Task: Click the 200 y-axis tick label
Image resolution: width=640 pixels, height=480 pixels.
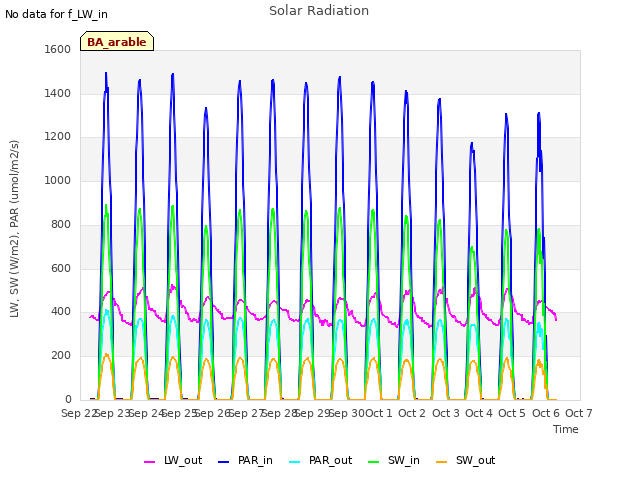Action: coord(61,356)
